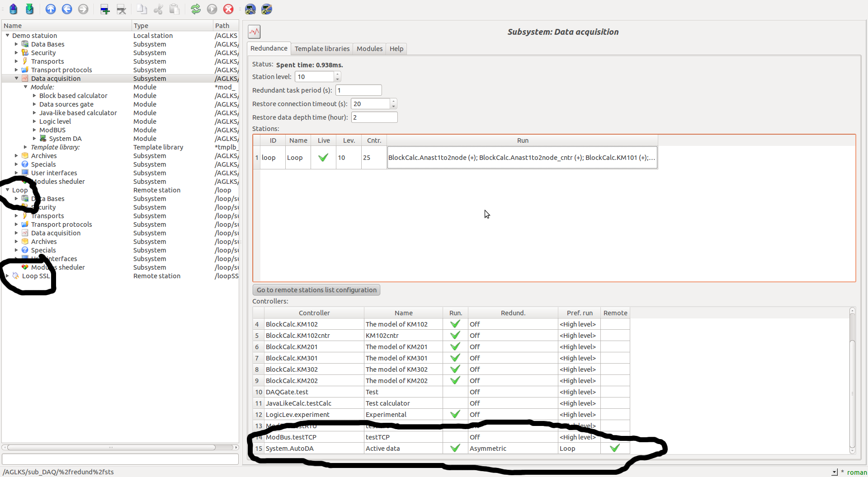The image size is (868, 477).
Task: Click the Load from database icon
Action: click(x=14, y=9)
